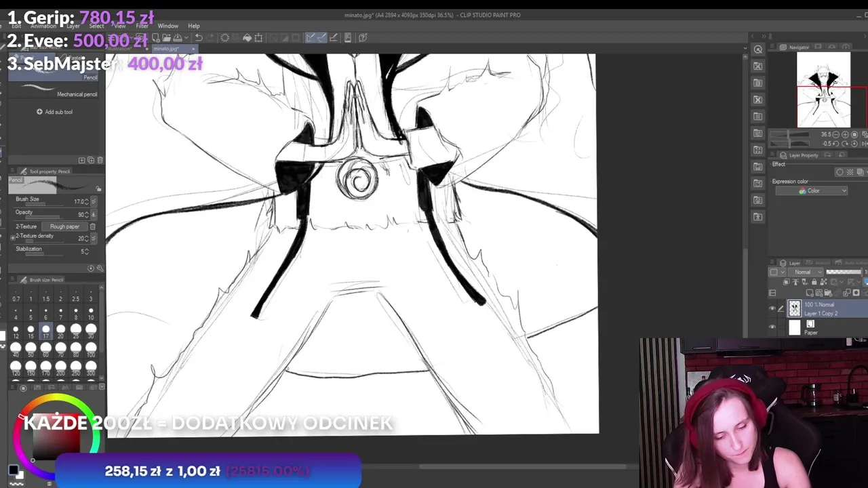
Task: Delete the 2-Texture with trash icon
Action: point(93,226)
